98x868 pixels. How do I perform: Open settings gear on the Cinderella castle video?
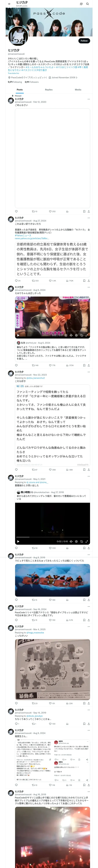click(76, 541)
